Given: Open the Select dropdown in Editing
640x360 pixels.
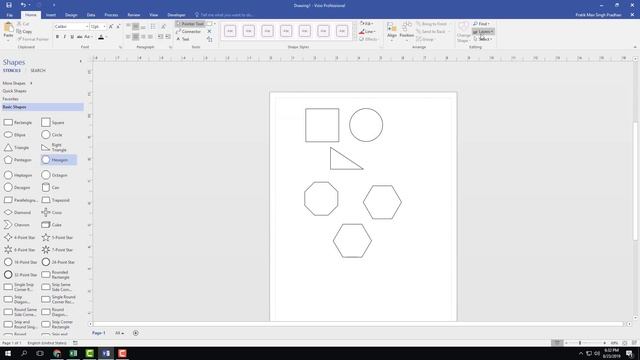Looking at the screenshot, I should (x=483, y=39).
